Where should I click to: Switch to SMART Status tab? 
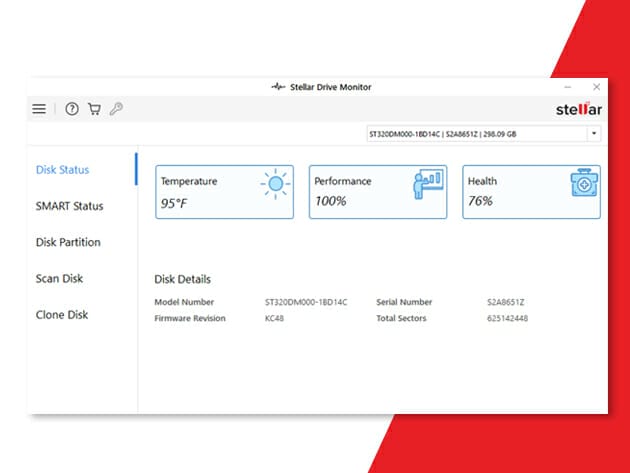click(x=69, y=206)
